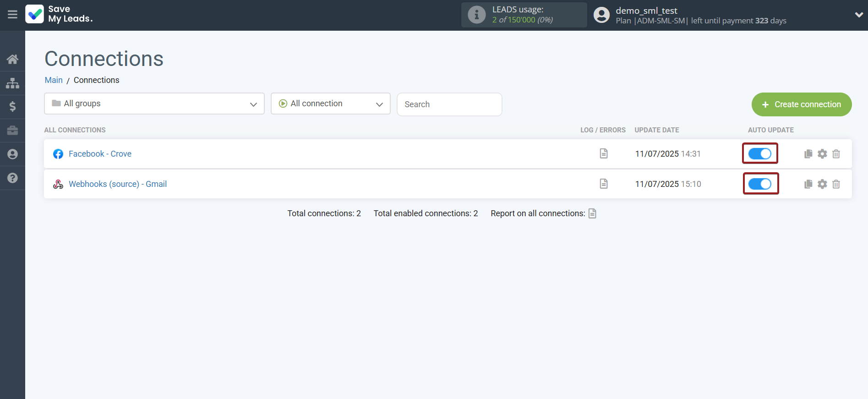Open the help question mark icon

12,178
